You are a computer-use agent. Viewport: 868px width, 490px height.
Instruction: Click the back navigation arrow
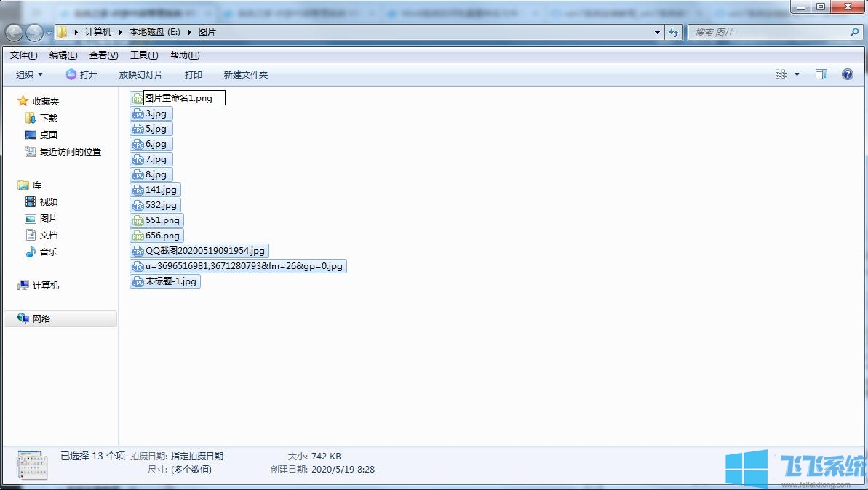click(14, 32)
